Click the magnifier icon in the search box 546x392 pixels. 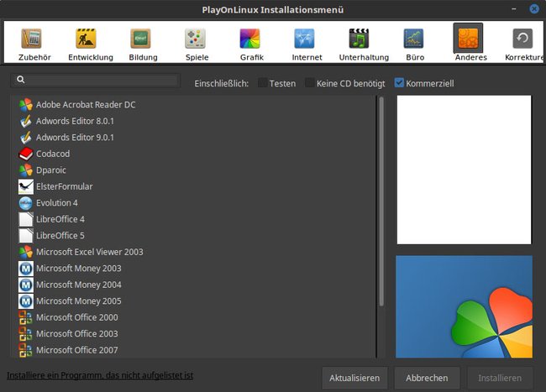coord(20,80)
